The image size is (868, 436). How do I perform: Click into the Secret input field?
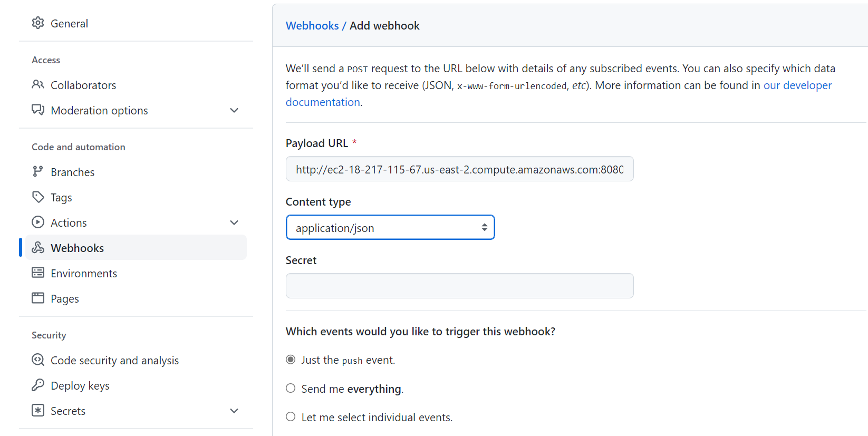[x=460, y=286]
